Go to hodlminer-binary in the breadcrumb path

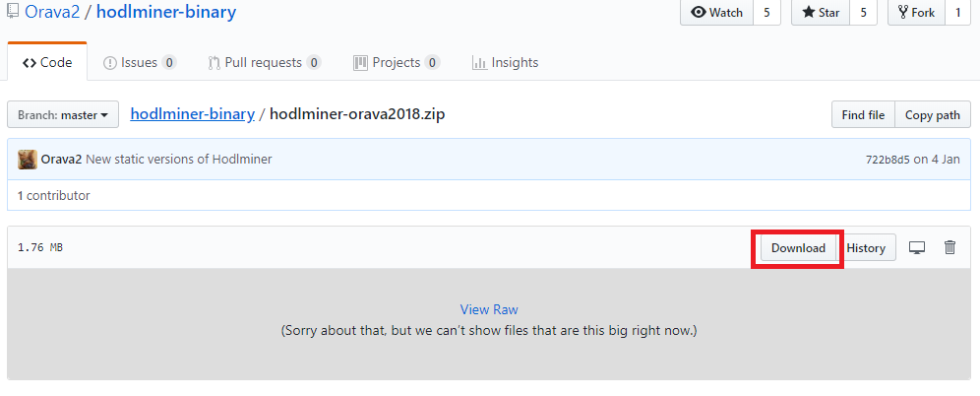coord(193,114)
